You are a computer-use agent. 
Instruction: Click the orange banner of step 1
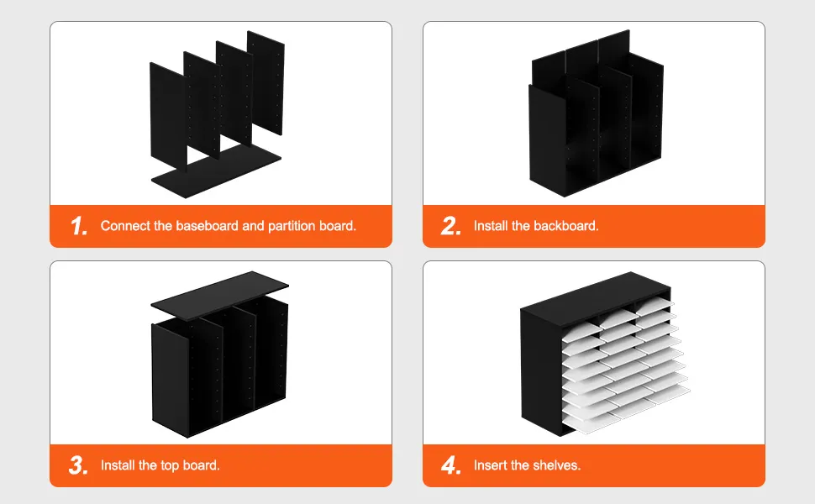click(x=221, y=226)
